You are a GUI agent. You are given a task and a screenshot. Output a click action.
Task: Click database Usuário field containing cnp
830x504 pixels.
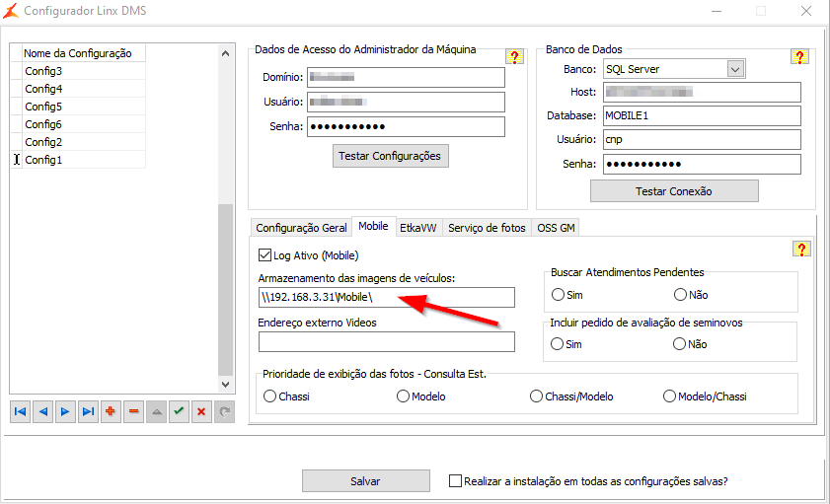pos(702,140)
